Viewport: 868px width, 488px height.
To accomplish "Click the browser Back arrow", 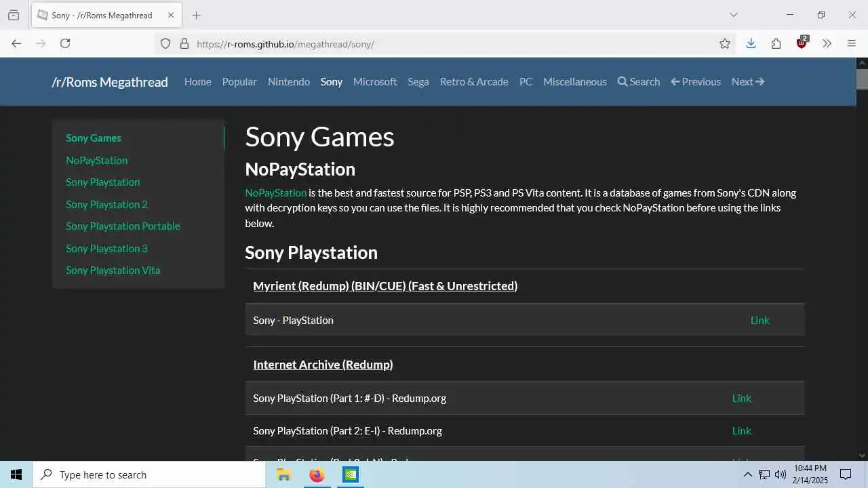I will tap(16, 43).
